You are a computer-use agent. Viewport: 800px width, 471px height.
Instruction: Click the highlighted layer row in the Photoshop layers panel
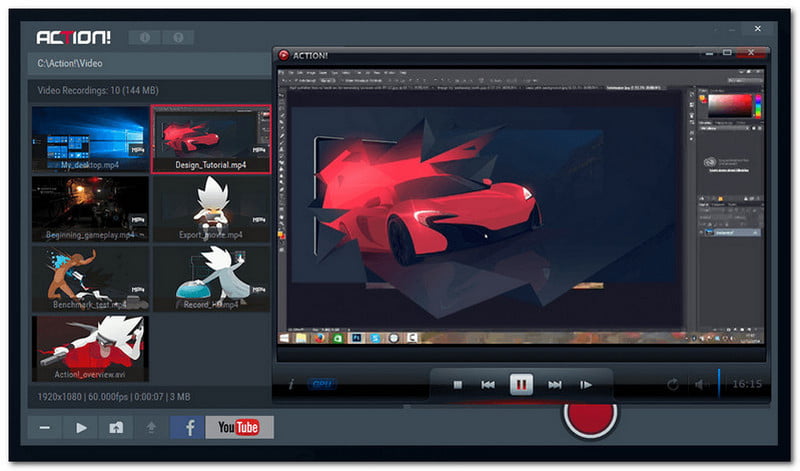(x=732, y=233)
